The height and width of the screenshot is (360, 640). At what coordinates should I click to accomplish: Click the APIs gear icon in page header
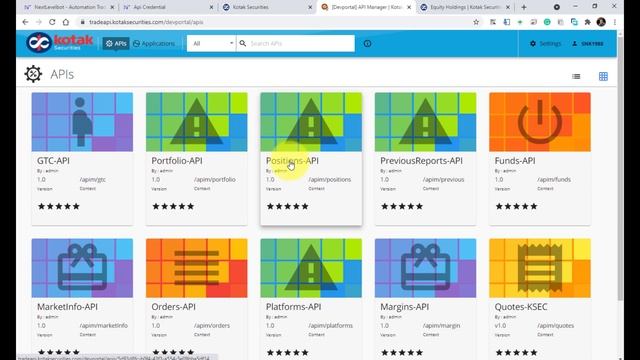(33, 74)
